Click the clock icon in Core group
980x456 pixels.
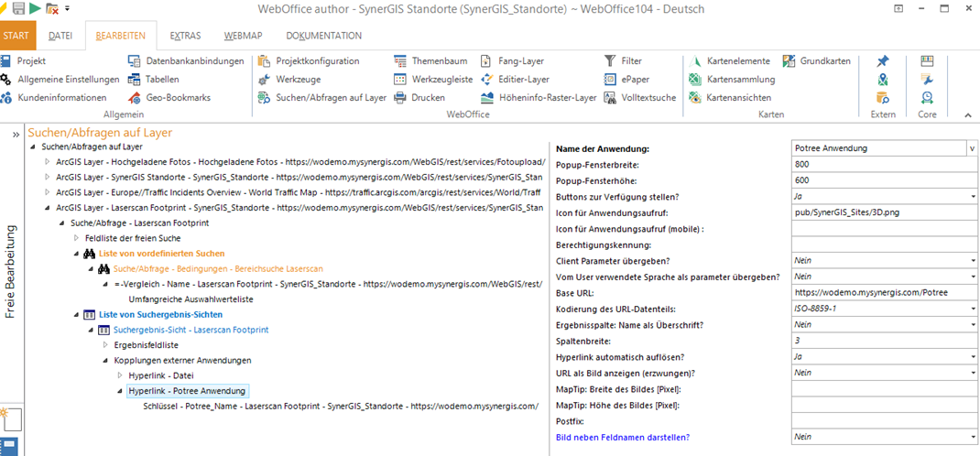[927, 97]
